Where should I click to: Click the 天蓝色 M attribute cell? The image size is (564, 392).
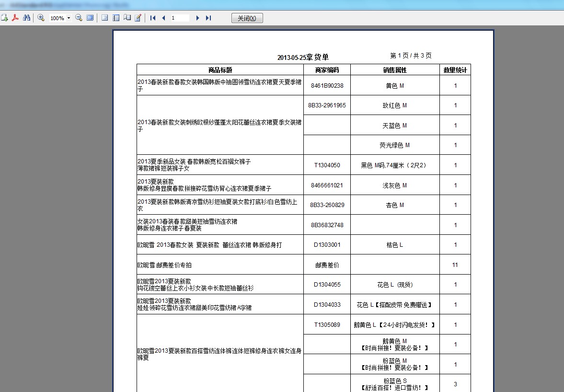395,126
